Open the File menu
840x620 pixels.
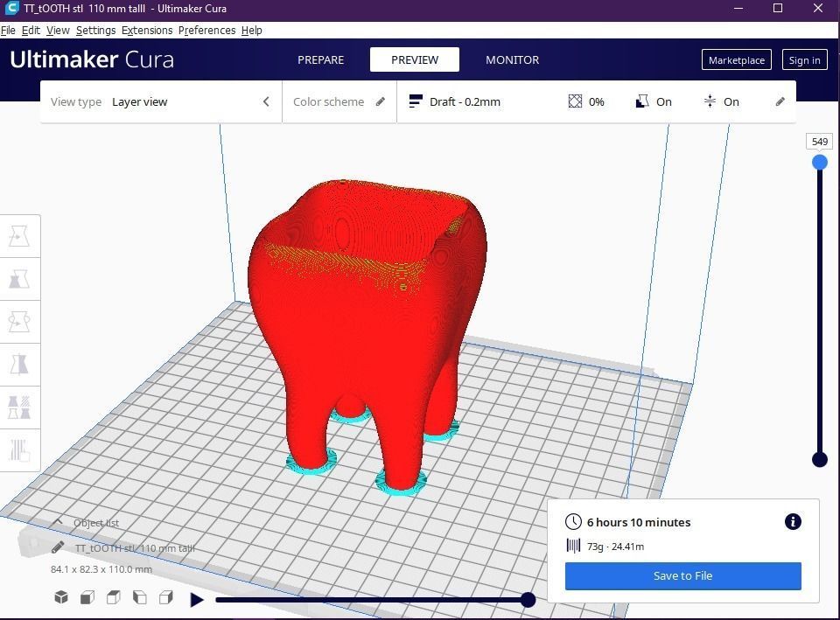(x=8, y=30)
